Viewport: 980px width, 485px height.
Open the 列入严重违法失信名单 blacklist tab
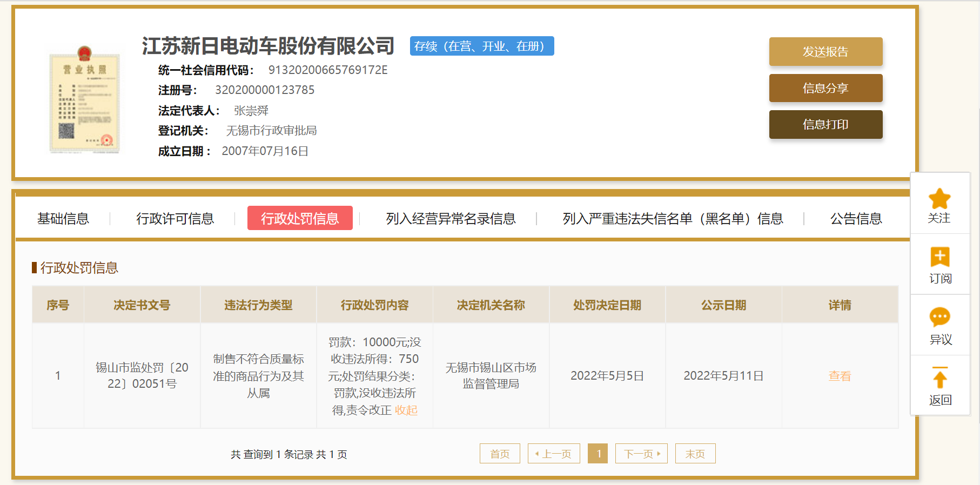673,219
